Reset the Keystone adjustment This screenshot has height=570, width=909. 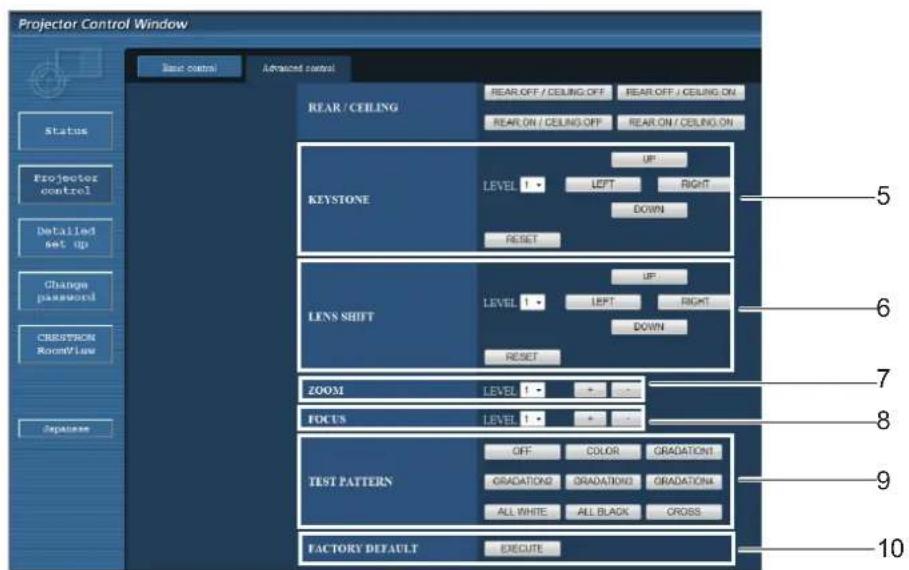point(522,240)
